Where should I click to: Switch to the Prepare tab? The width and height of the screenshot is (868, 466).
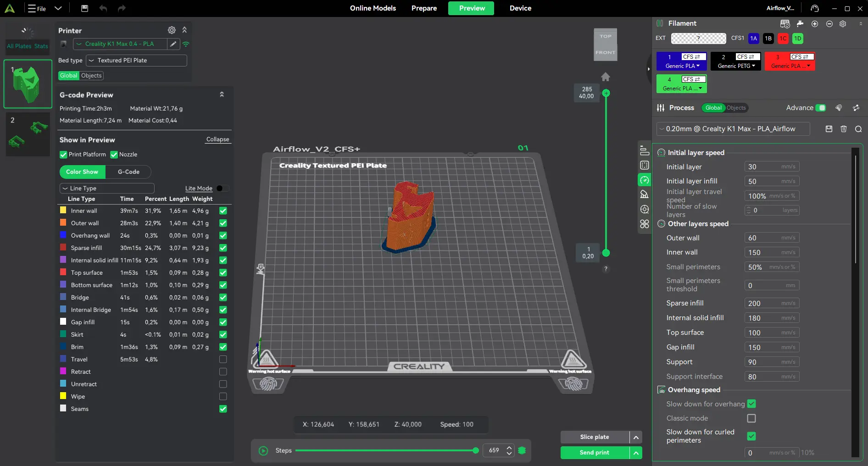424,8
